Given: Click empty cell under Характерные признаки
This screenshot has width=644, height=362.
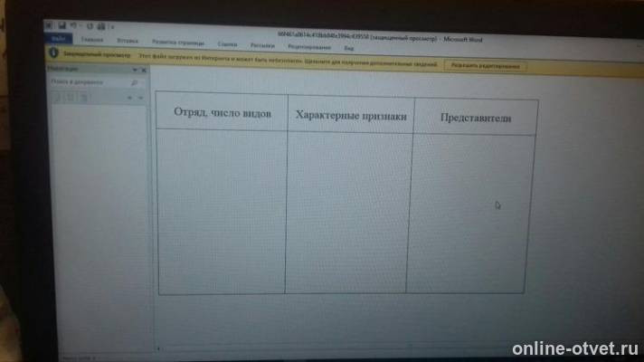Looking at the screenshot, I should pyautogui.click(x=348, y=212).
